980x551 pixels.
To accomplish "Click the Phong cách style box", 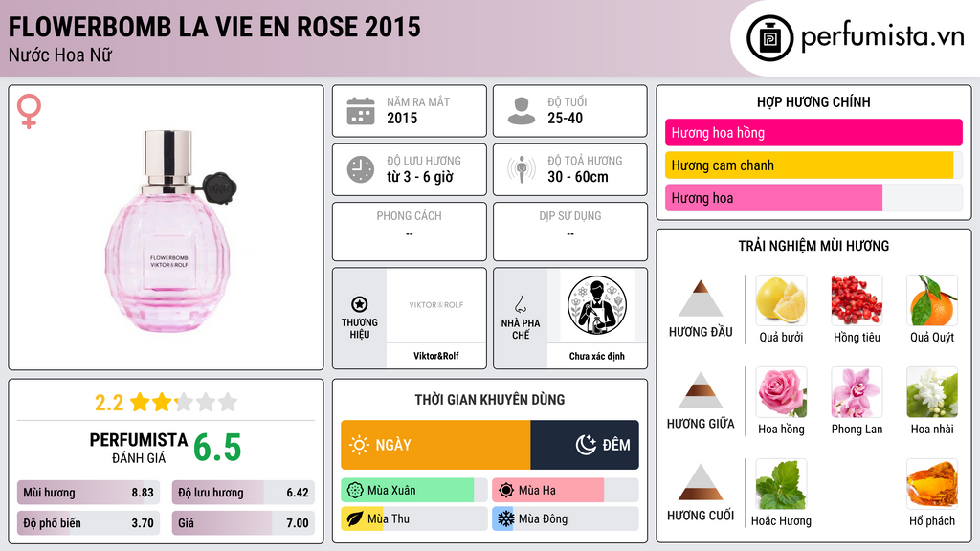I will (410, 231).
